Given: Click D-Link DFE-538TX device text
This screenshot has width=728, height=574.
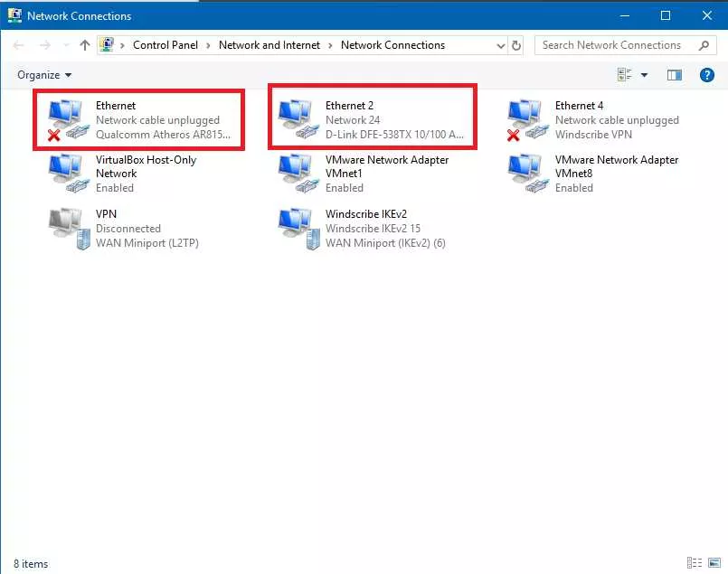Looking at the screenshot, I should coord(394,135).
